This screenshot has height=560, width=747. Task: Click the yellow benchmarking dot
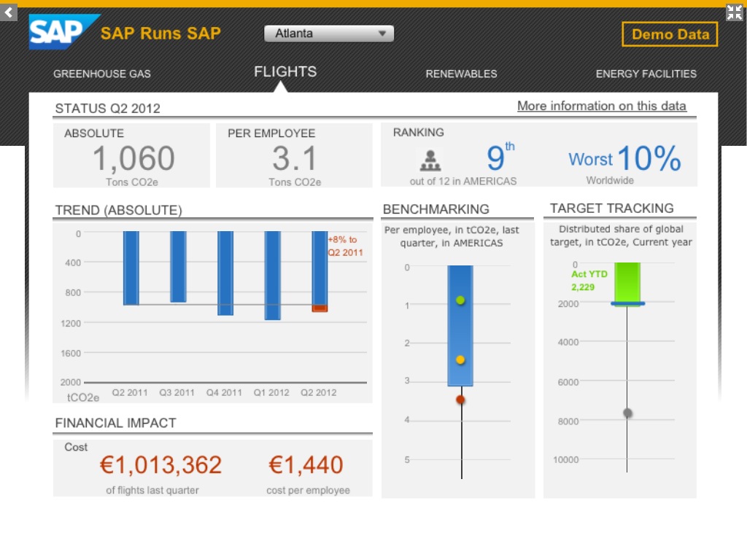pos(460,360)
